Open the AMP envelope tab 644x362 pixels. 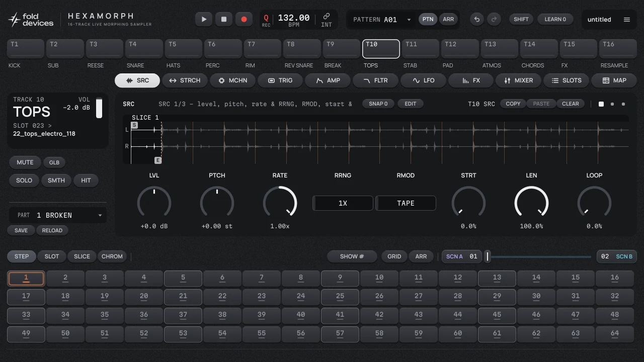(328, 80)
